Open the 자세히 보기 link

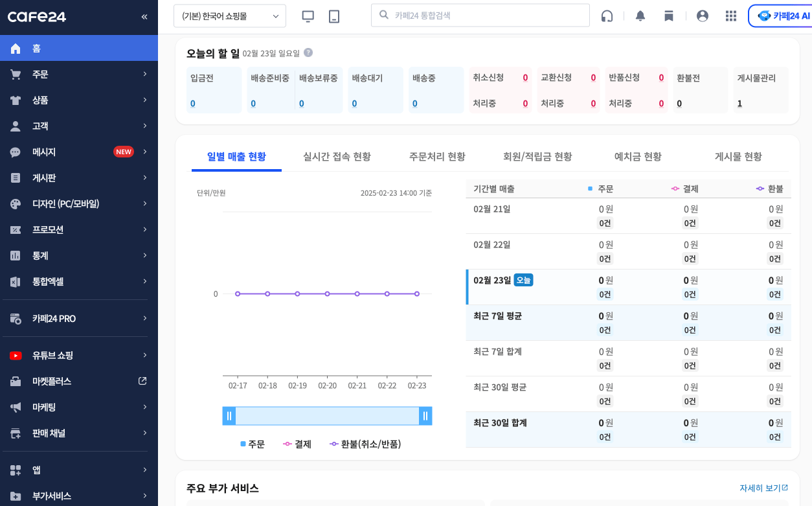pyautogui.click(x=763, y=488)
